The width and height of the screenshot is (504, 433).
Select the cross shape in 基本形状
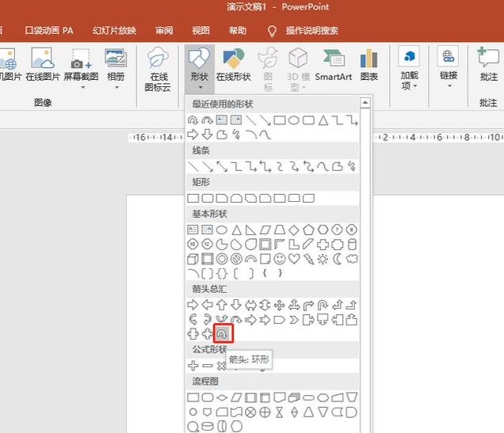(x=323, y=245)
